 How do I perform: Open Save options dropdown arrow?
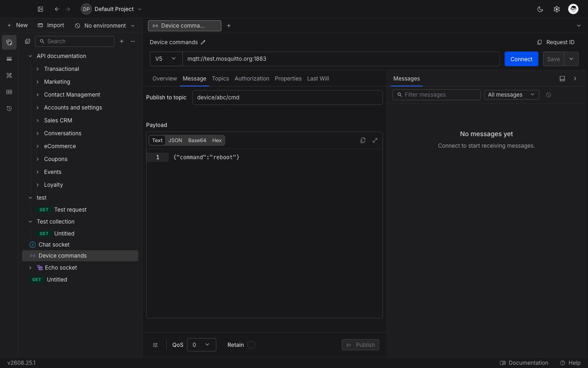tap(571, 59)
